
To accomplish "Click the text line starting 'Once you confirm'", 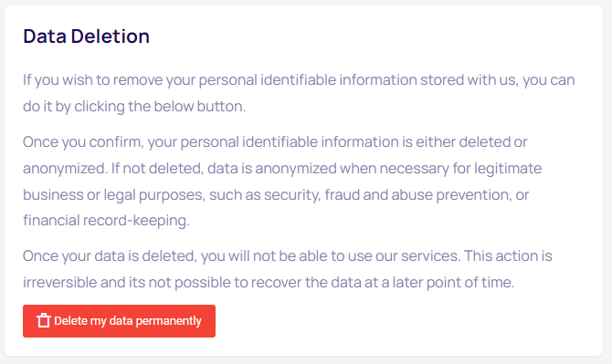I will point(275,142).
